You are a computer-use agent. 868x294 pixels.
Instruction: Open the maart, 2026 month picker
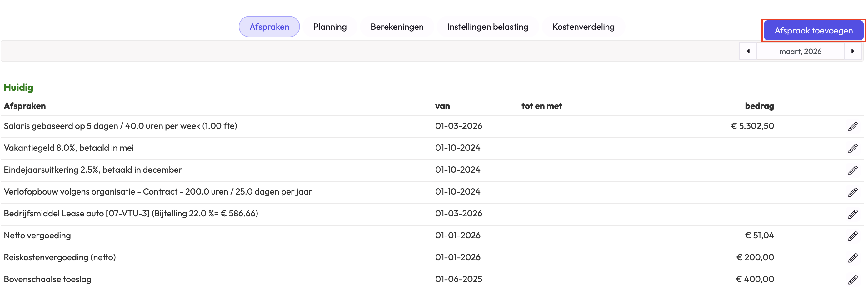800,52
